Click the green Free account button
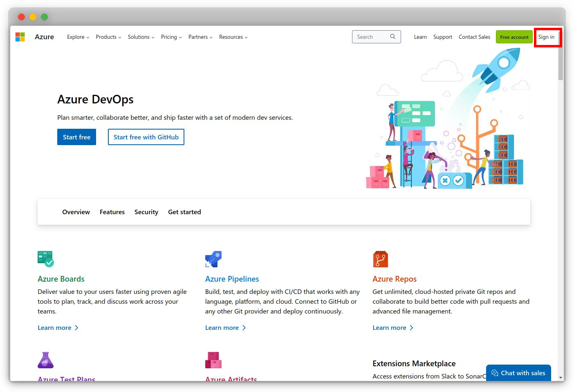574x392 pixels. 514,37
